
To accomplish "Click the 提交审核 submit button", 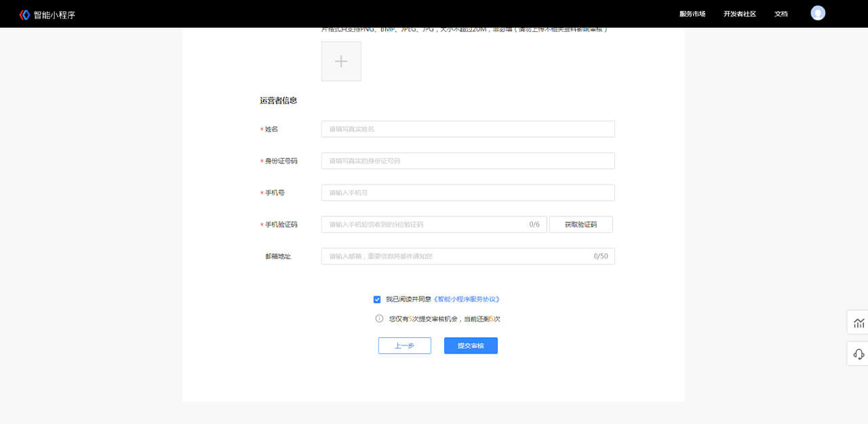I will (x=471, y=345).
